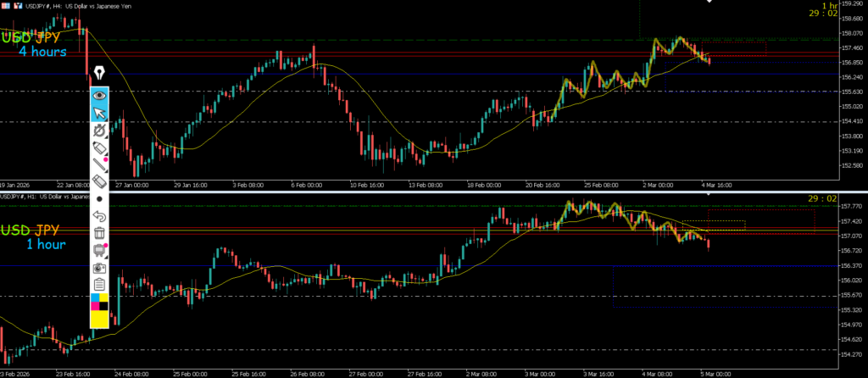This screenshot has height=378, width=868.
Task: Toggle drawing visibility with the eye icon
Action: point(100,96)
